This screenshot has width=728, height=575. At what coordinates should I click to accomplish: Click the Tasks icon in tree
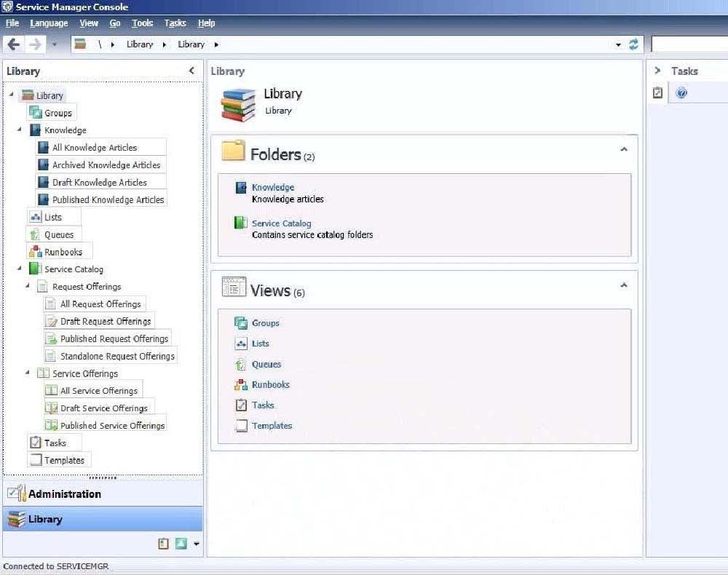coord(35,443)
